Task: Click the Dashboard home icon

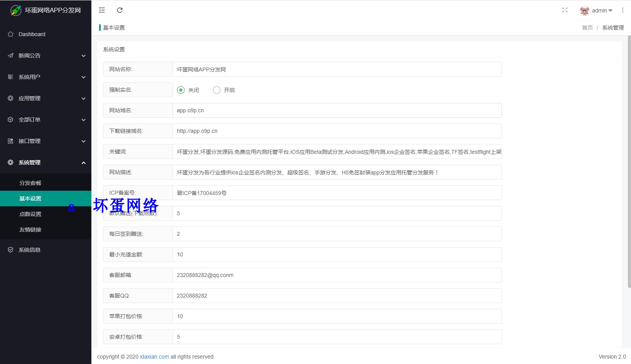Action: coord(10,34)
